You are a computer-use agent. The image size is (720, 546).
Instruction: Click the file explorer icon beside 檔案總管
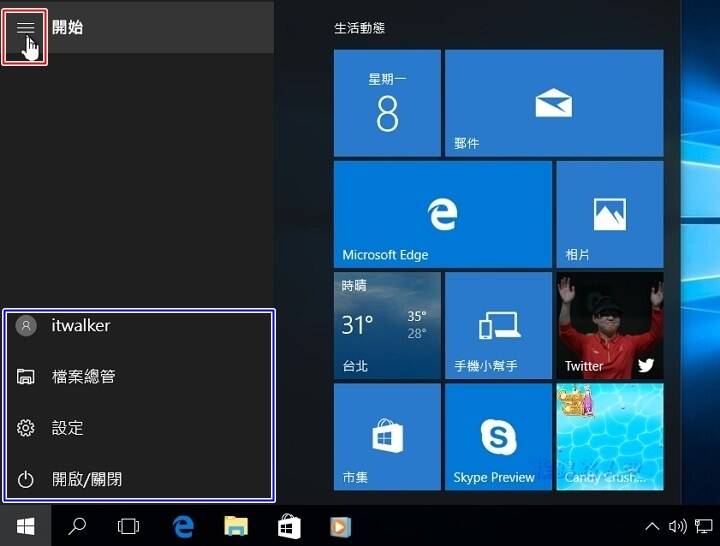click(26, 377)
